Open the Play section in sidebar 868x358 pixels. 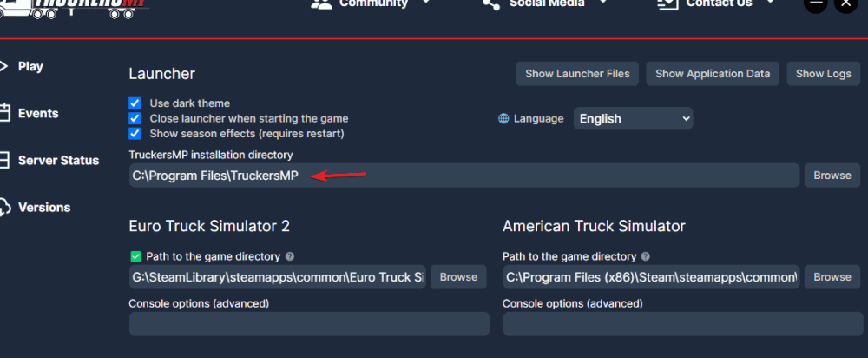click(x=30, y=66)
